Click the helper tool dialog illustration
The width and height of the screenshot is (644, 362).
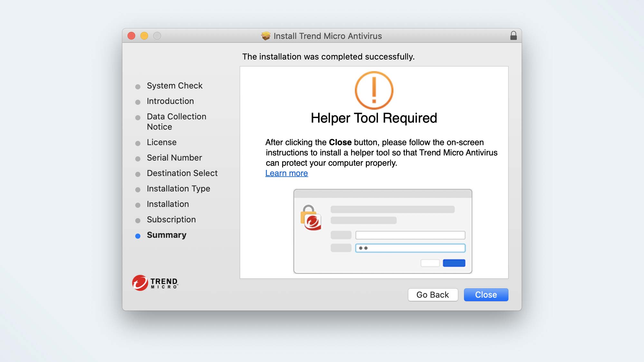[383, 231]
